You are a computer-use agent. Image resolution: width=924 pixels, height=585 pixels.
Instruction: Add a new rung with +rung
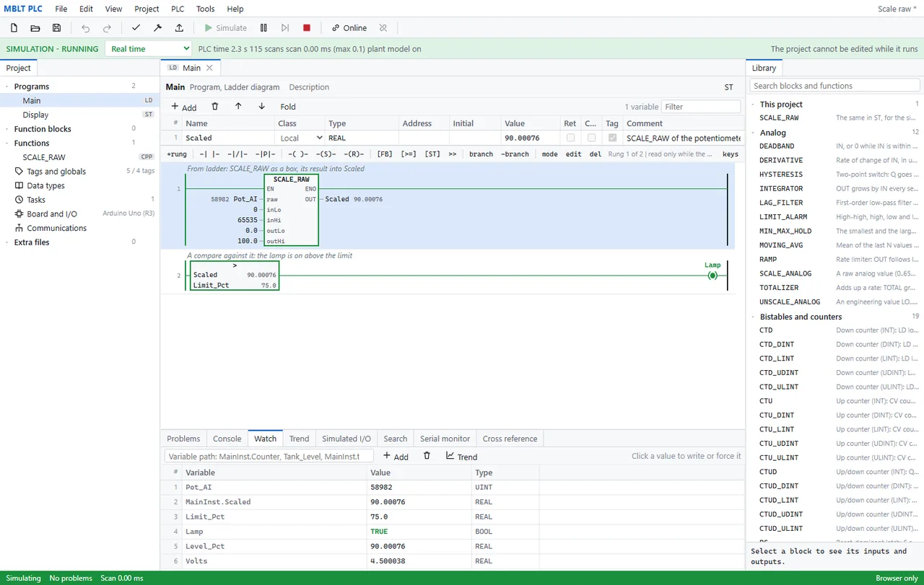177,154
